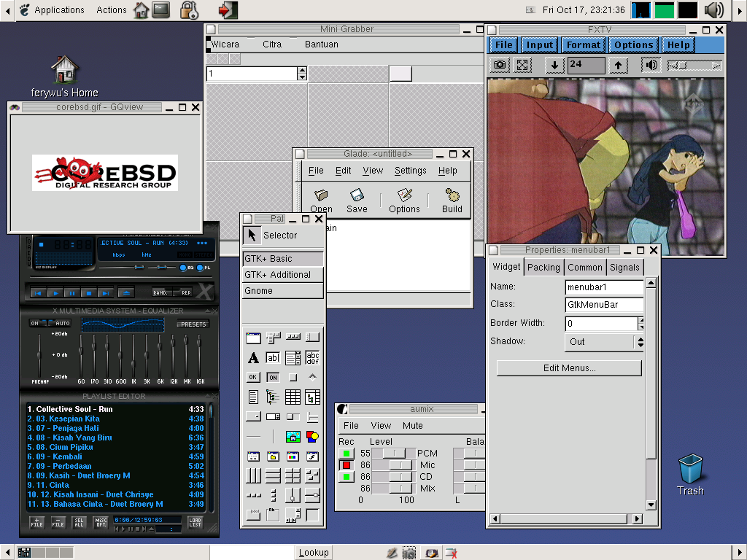Screen dimensions: 747x560
Task: Click the Border Width spinner arrows
Action: pos(640,324)
